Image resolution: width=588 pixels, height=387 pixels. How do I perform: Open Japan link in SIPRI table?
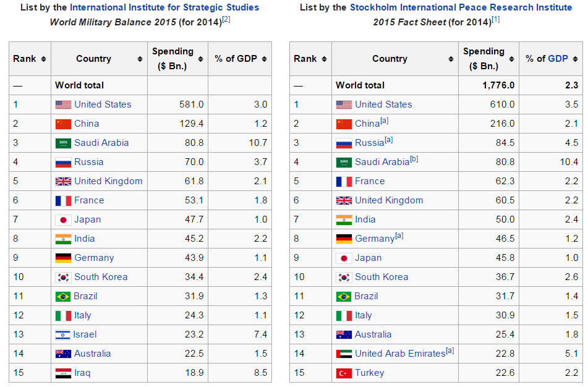[369, 258]
